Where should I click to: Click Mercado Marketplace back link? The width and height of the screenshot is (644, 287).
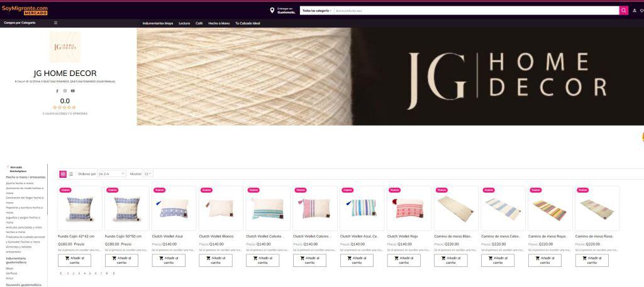click(x=18, y=169)
